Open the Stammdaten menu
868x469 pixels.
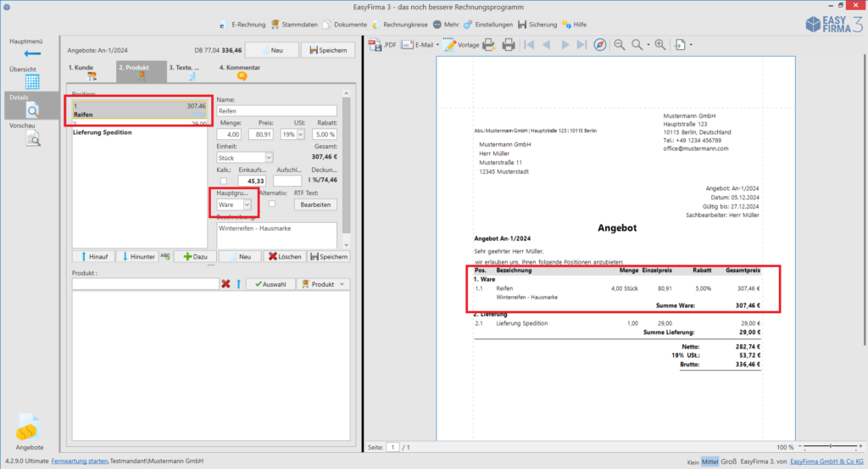click(294, 25)
